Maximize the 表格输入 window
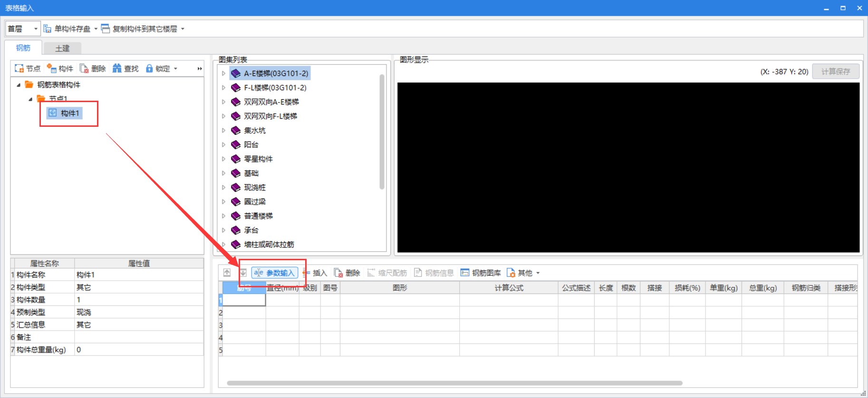Screen dimensions: 868x398 pos(843,8)
